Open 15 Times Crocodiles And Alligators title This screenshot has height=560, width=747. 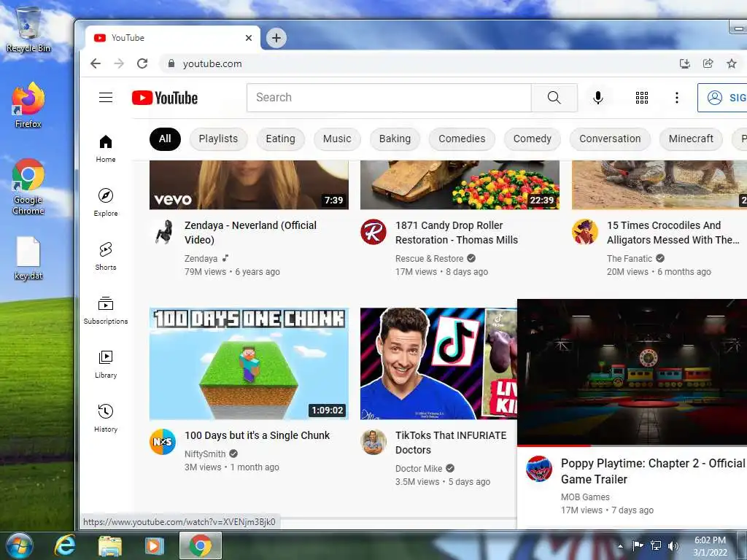click(673, 233)
